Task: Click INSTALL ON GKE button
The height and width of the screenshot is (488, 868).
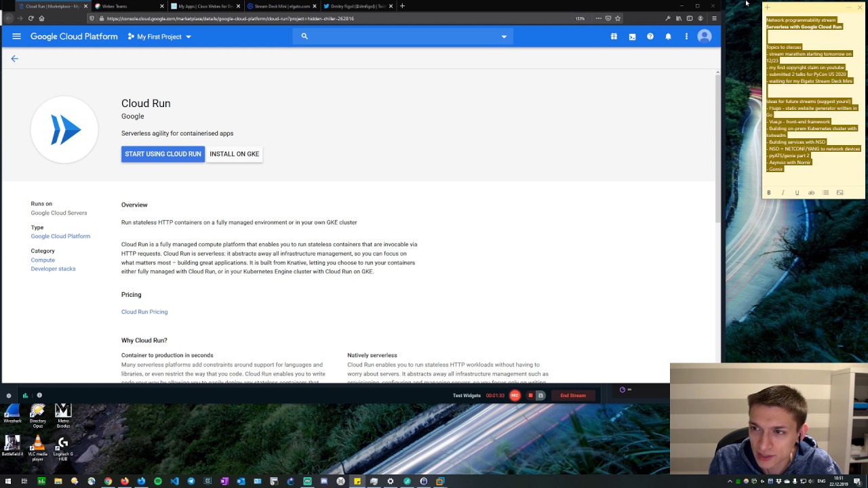Action: point(234,154)
